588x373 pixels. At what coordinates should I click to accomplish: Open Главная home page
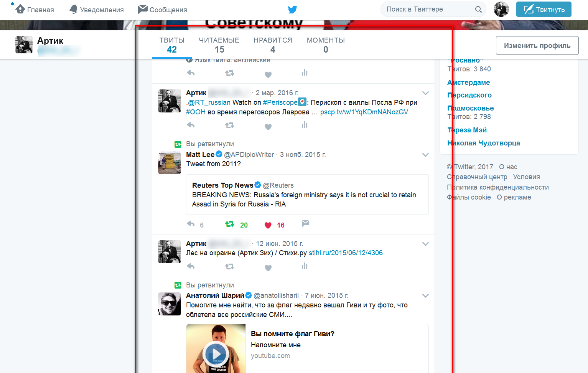click(x=35, y=10)
